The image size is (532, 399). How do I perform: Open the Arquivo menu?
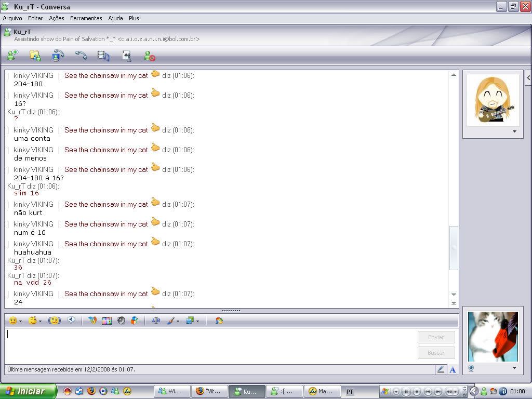(12, 18)
